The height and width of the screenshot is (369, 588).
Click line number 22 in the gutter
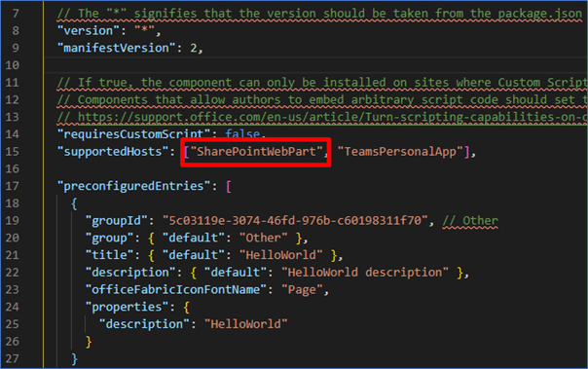point(12,273)
